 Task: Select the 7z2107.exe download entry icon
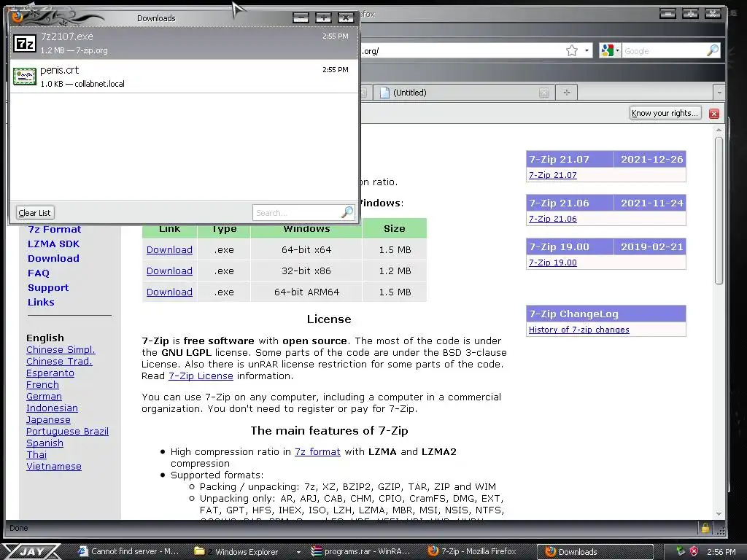(24, 43)
